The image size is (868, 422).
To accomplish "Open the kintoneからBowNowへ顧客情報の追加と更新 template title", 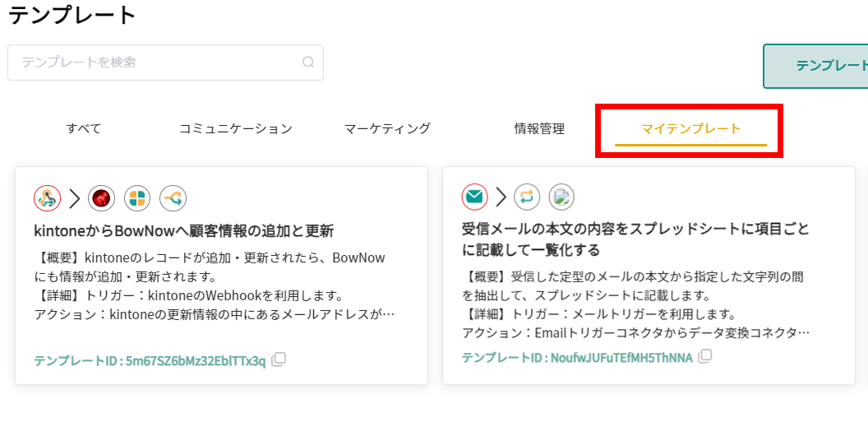I will 184,230.
